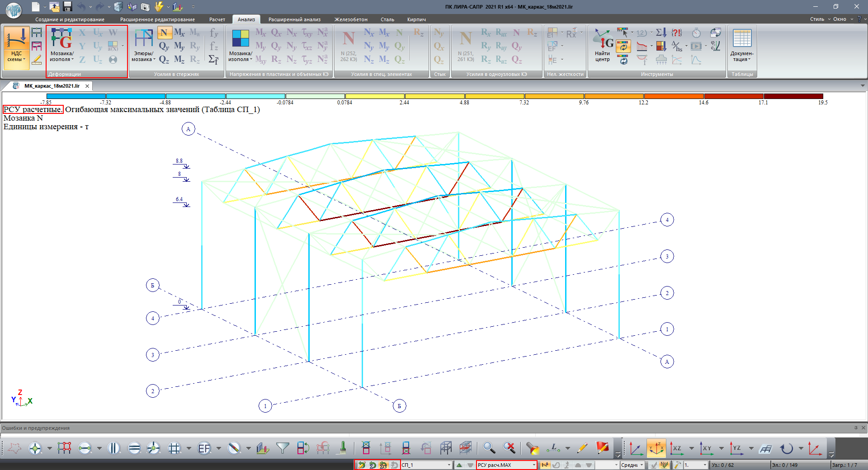Select the XZ plane projection view

[x=676, y=448]
